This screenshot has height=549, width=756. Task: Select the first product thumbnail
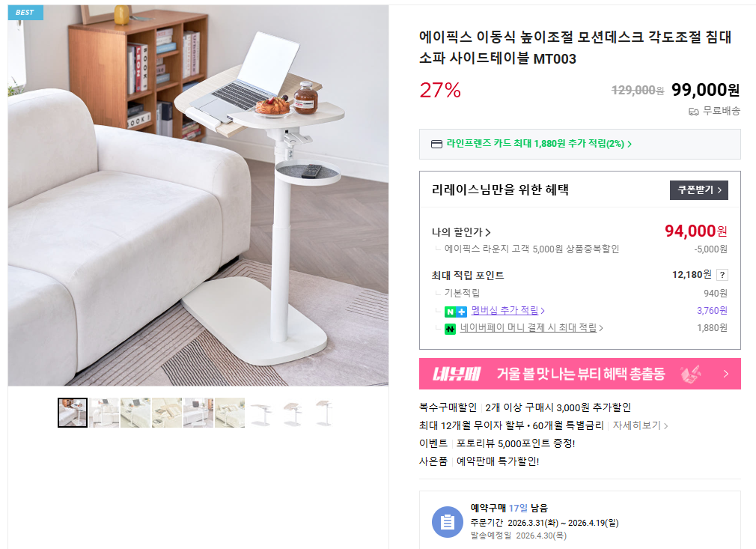pos(73,413)
